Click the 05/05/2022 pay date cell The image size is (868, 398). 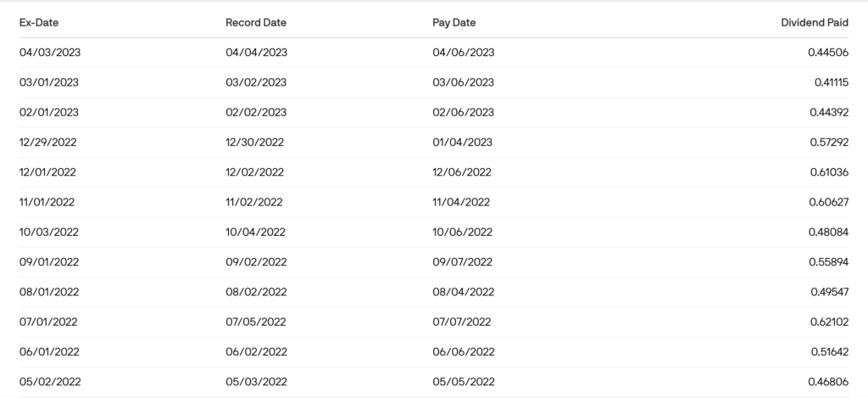coord(463,382)
